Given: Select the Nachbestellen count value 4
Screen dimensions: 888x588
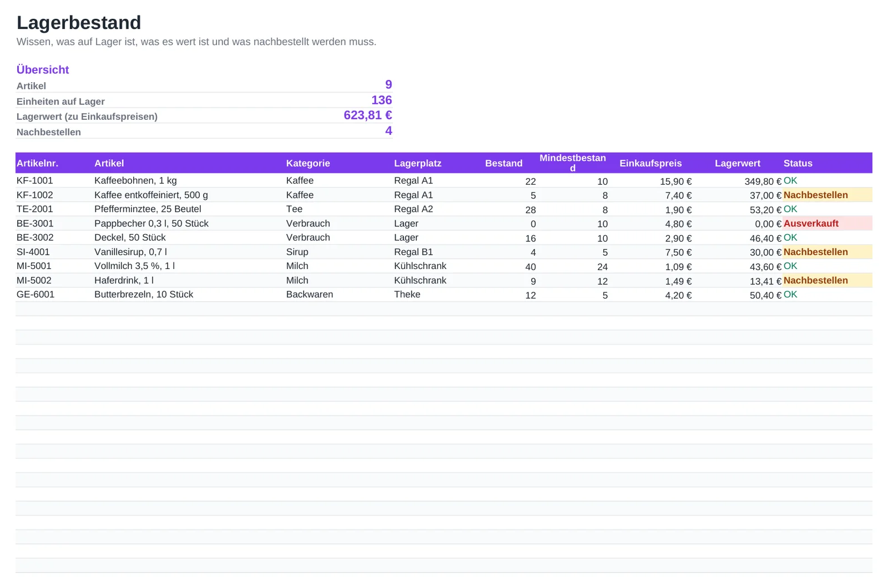Looking at the screenshot, I should click(x=389, y=131).
